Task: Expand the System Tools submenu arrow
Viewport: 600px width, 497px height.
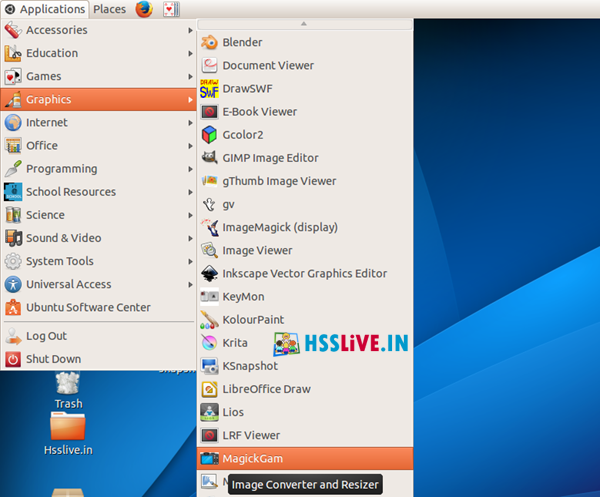Action: 190,262
